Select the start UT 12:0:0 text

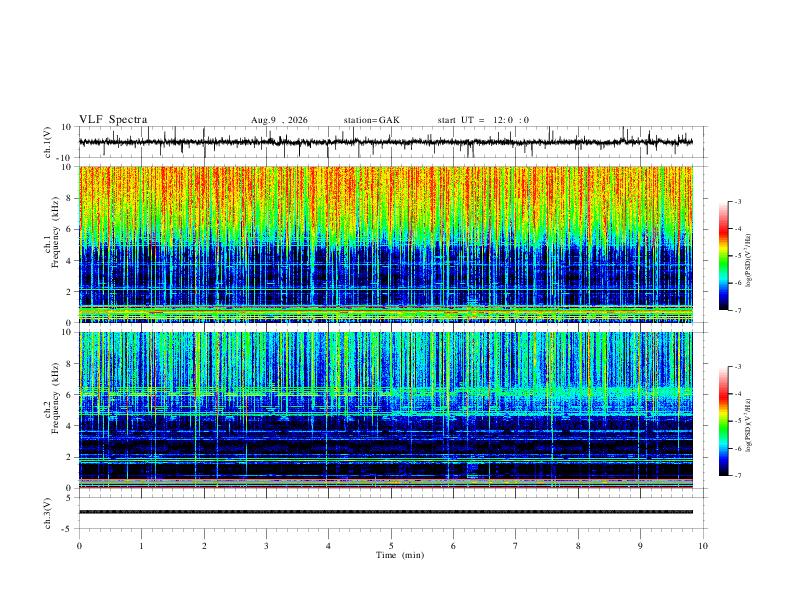pyautogui.click(x=483, y=120)
